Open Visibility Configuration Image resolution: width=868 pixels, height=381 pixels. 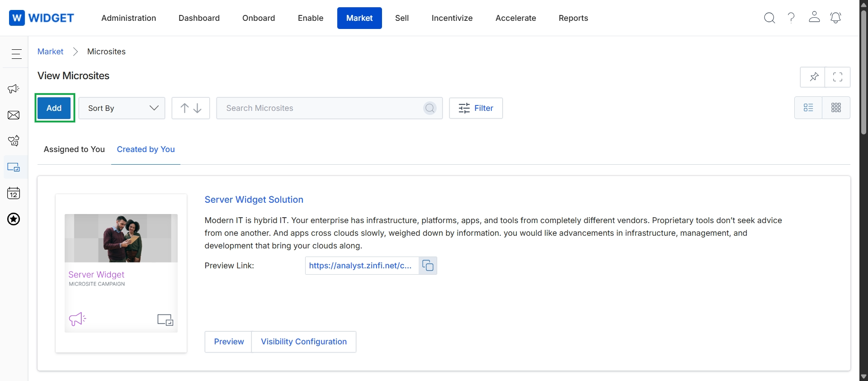[304, 342]
